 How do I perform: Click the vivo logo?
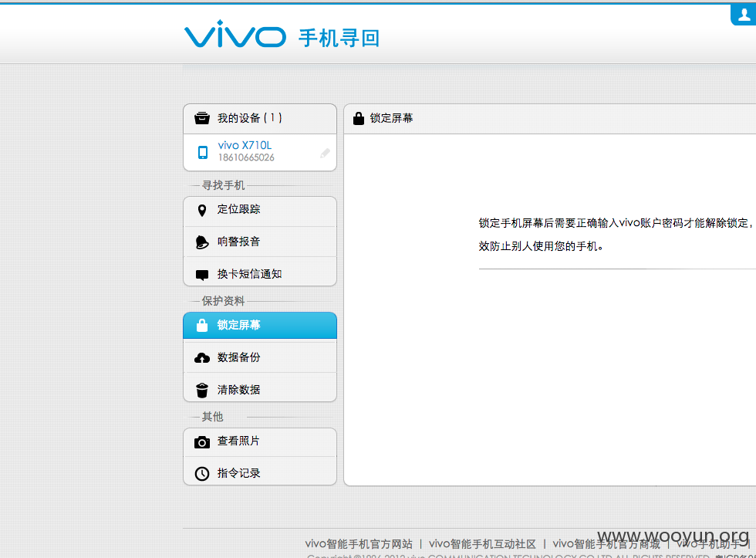(x=235, y=34)
